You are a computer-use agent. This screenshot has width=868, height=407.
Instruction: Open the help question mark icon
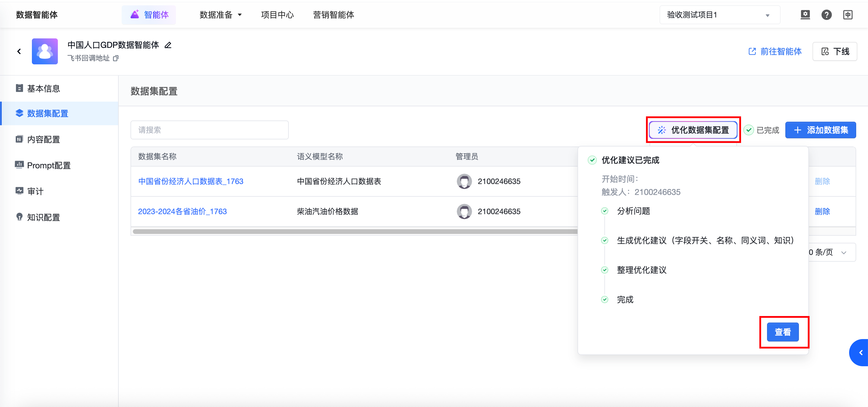(x=826, y=15)
